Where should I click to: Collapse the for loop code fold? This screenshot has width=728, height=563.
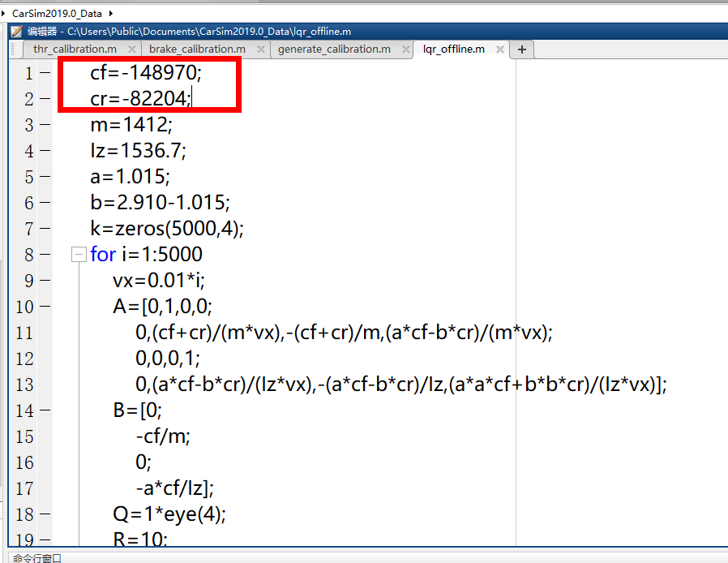(x=79, y=255)
